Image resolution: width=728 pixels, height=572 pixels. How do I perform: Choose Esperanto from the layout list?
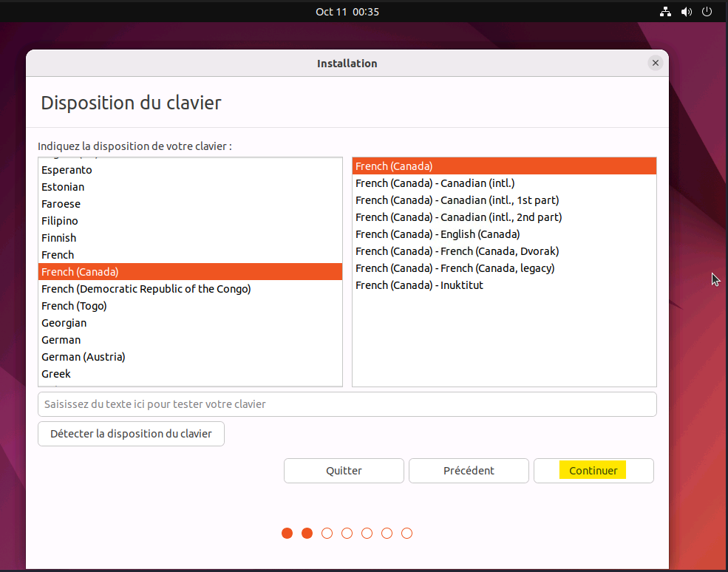pos(67,170)
